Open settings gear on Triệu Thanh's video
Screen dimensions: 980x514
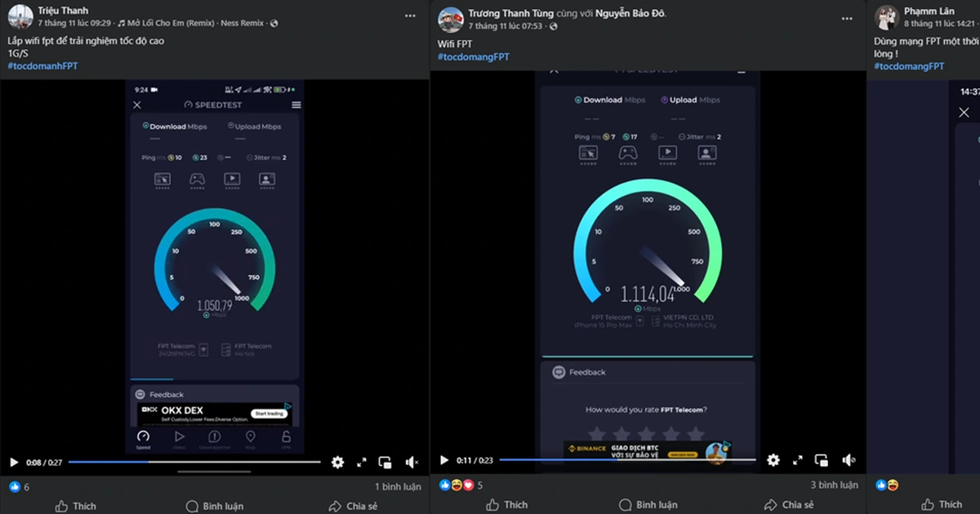337,462
